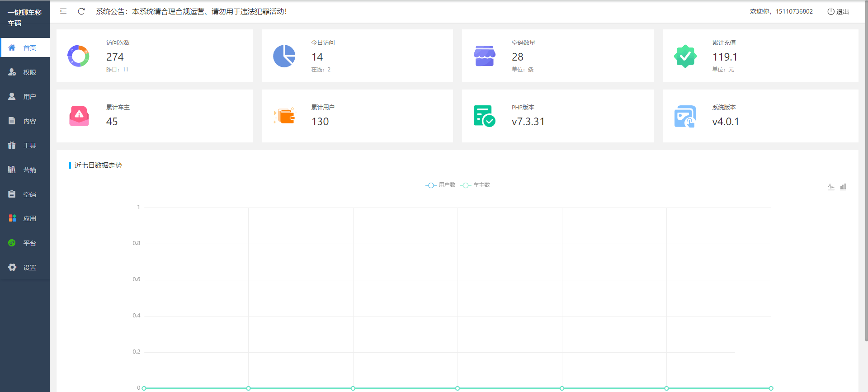This screenshot has width=868, height=392.
Task: Click the green checklist icon on PHP版本 card
Action: (484, 116)
